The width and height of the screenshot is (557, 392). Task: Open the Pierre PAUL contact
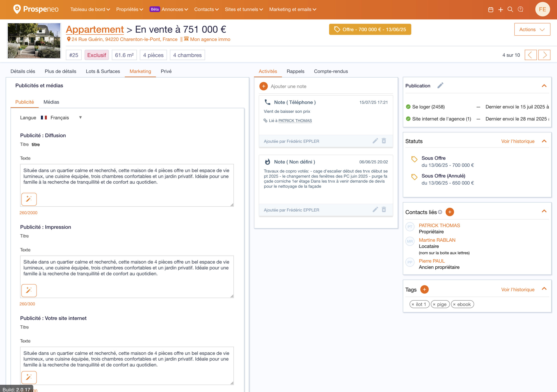[x=432, y=261]
